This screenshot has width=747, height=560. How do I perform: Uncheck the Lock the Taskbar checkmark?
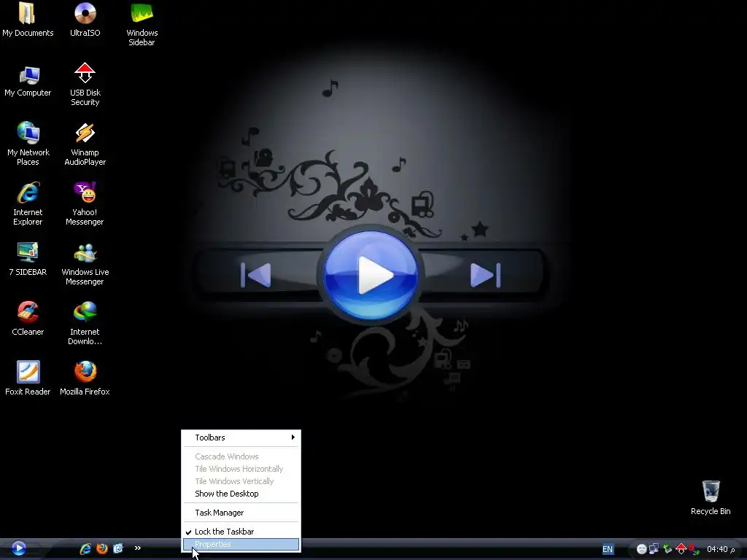(x=189, y=532)
